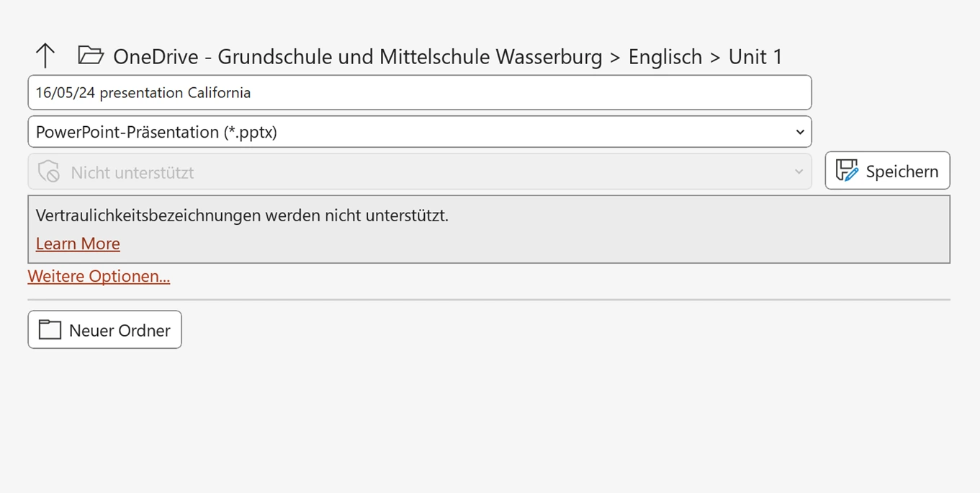Click the separator arrow before Englisch
This screenshot has height=493, width=980.
pyautogui.click(x=615, y=57)
